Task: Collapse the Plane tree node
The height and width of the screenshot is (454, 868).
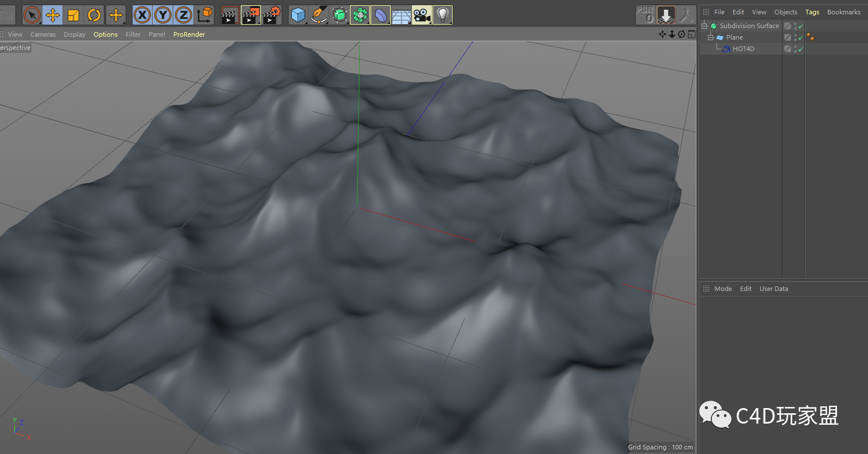Action: [x=710, y=37]
